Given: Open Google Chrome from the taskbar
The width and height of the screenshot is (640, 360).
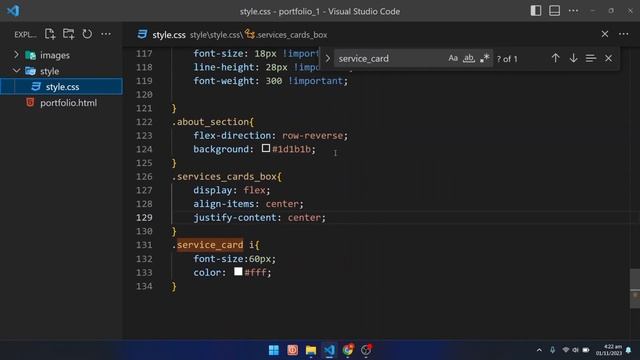Looking at the screenshot, I should tap(348, 350).
